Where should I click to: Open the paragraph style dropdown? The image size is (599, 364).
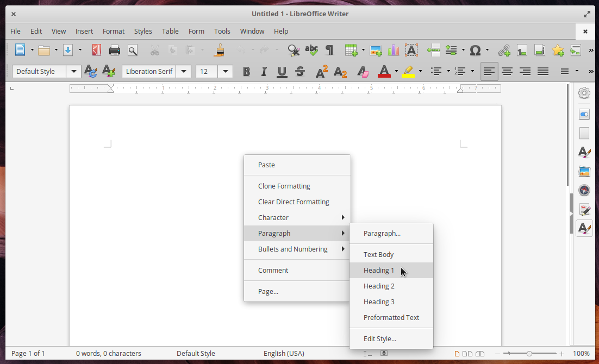tap(74, 71)
